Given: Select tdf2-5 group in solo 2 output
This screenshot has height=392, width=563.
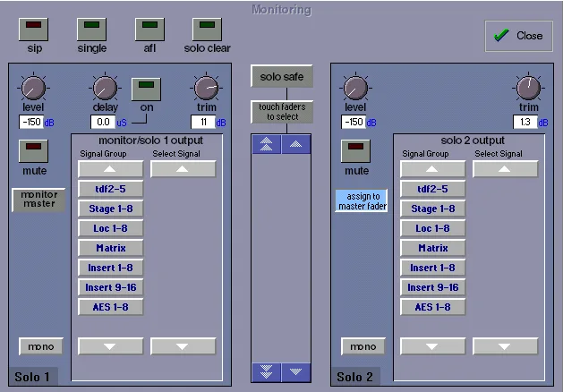Looking at the screenshot, I should pyautogui.click(x=432, y=189).
